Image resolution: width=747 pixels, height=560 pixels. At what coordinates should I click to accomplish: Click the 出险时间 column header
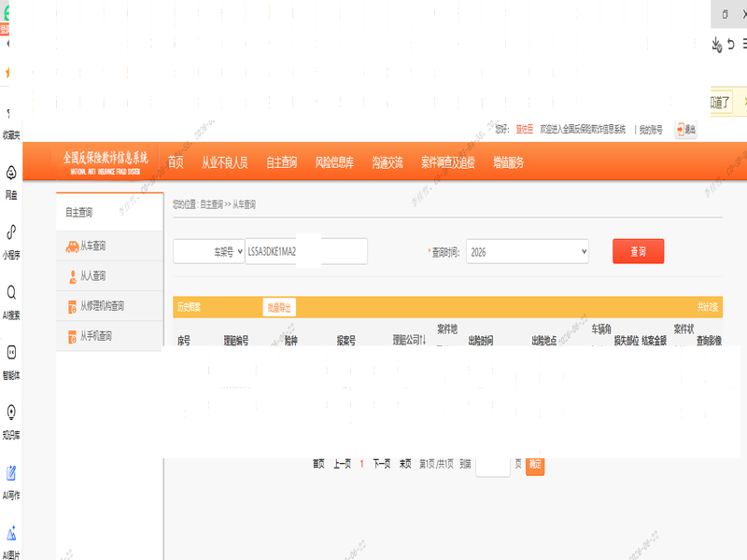point(481,341)
